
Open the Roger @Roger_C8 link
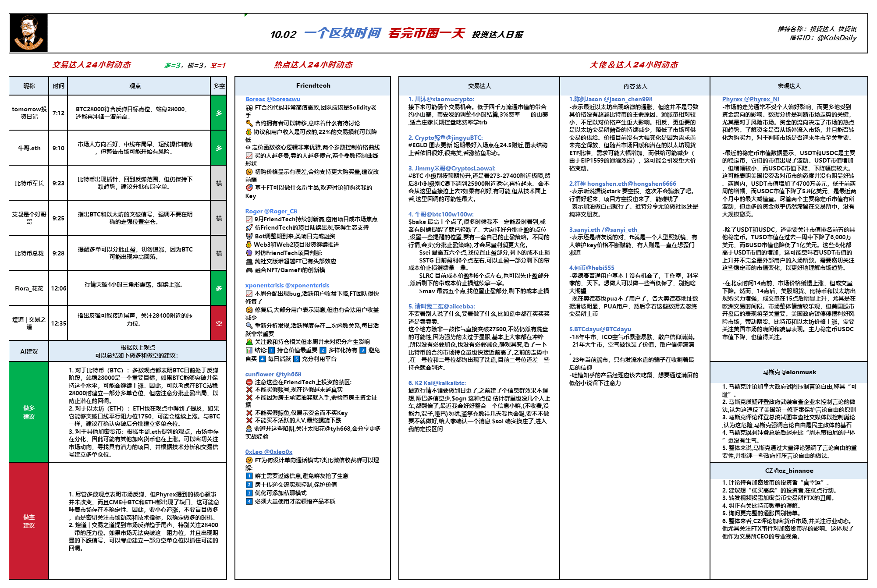271,211
